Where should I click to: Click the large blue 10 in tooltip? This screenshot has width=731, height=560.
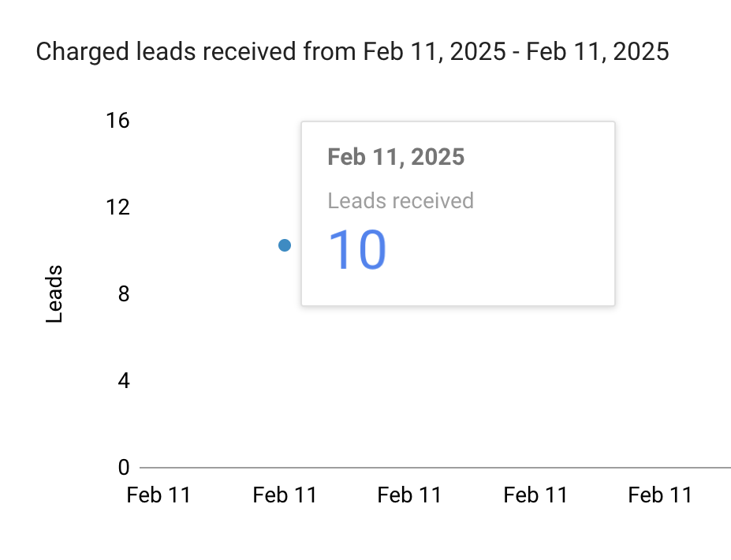(357, 250)
